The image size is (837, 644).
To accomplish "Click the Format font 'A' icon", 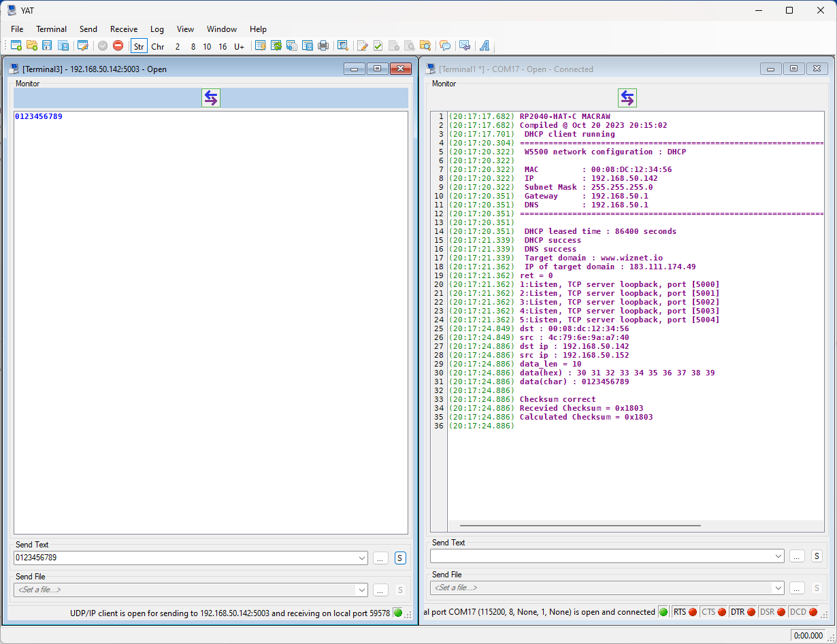I will (485, 46).
